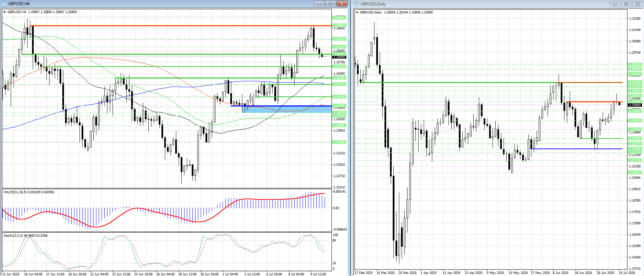This screenshot has width=644, height=276.
Task: Click the 27 Feb 2020 date on Daily axis
Action: (x=363, y=273)
